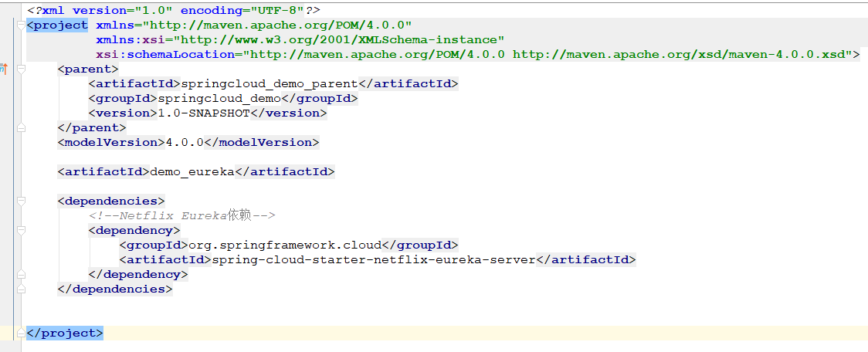Click the maven-4.0.0.xsd URL
This screenshot has height=352, width=868.
[x=683, y=55]
